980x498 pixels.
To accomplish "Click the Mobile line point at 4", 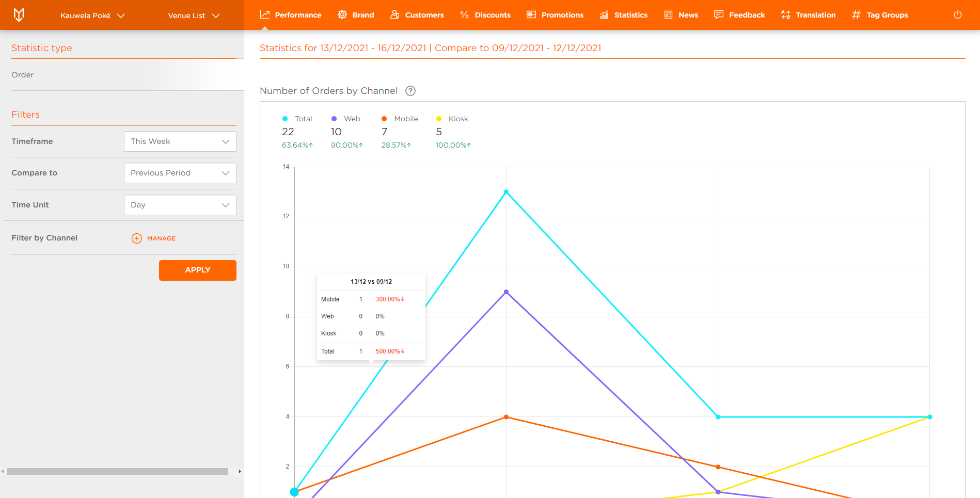I will click(x=506, y=417).
